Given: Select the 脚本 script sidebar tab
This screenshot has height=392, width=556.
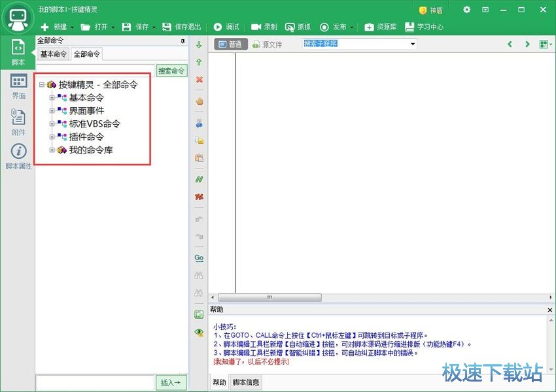Looking at the screenshot, I should [x=18, y=52].
